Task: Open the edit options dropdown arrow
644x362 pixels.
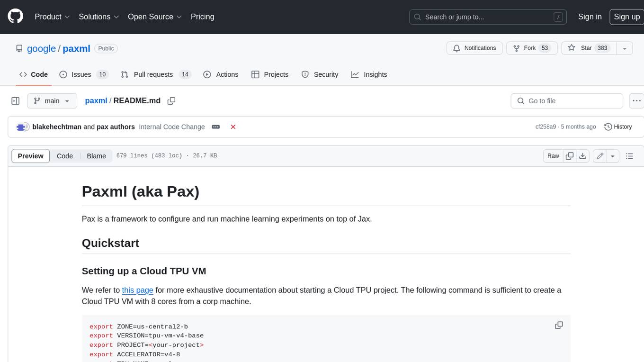Action: tap(613, 156)
